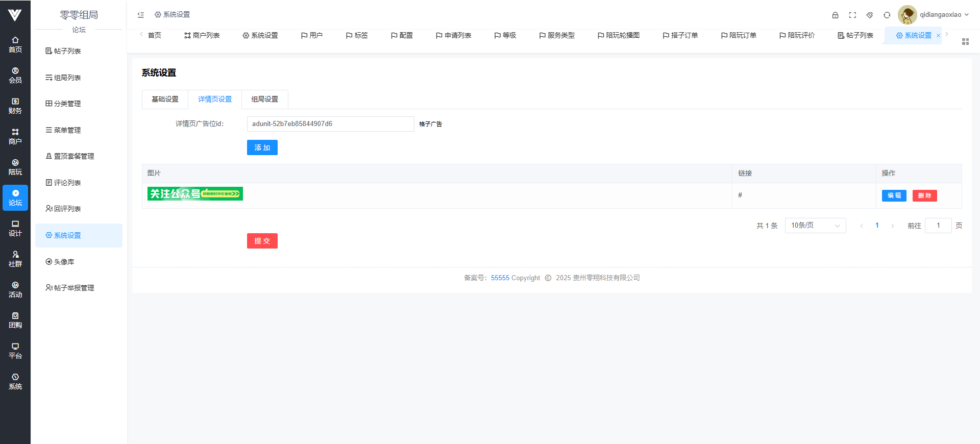This screenshot has width=980, height=444.
Task: Click the red 提交 button
Action: tap(262, 241)
